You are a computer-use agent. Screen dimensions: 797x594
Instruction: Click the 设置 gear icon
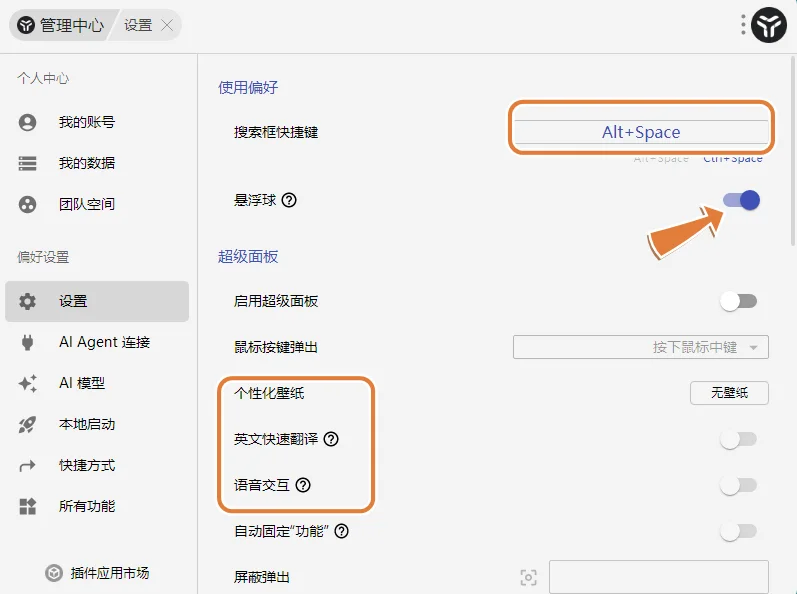27,301
